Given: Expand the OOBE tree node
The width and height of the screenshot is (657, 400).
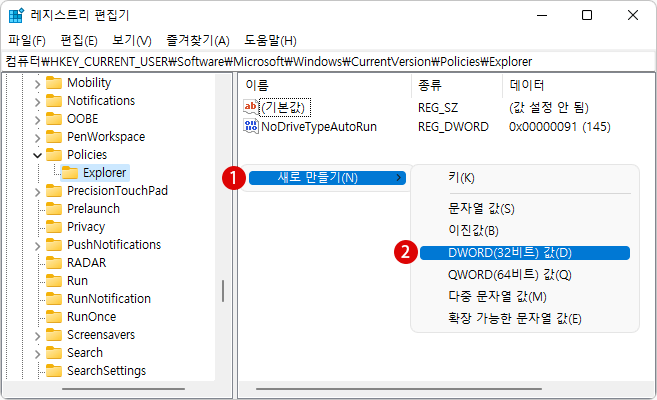Looking at the screenshot, I should pyautogui.click(x=37, y=120).
